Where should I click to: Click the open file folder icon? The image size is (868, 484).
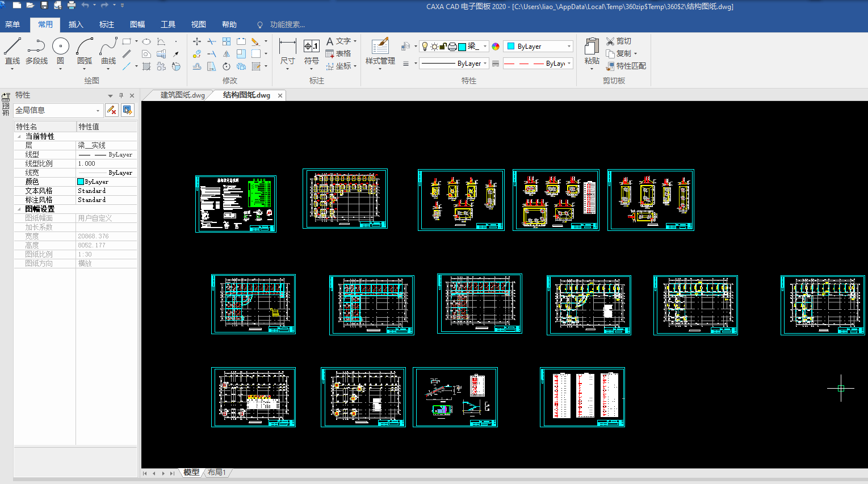31,5
